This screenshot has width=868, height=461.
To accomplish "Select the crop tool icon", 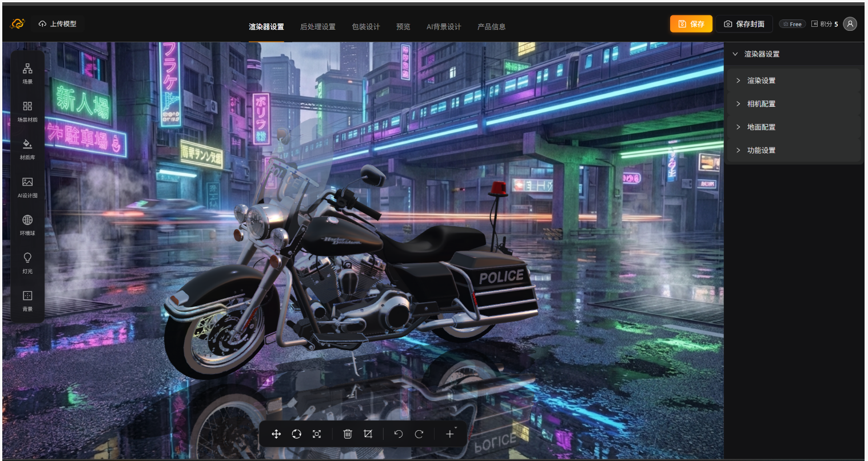I will point(368,434).
